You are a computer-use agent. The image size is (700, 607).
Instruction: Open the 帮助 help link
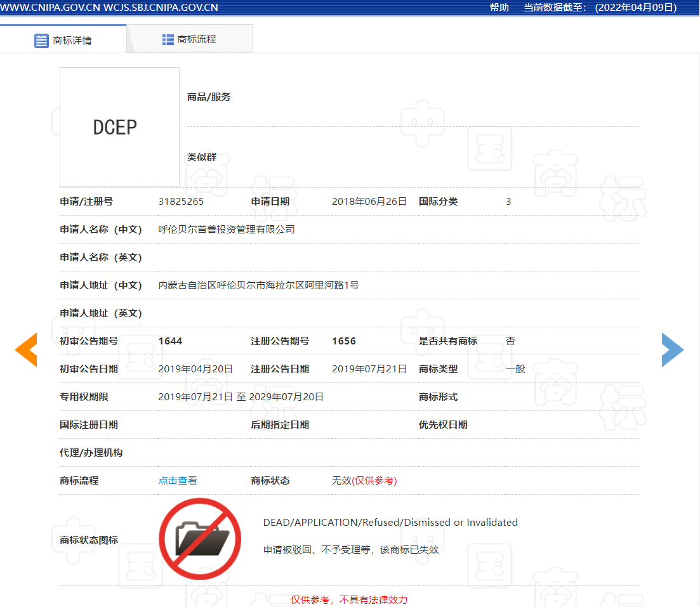pyautogui.click(x=499, y=8)
